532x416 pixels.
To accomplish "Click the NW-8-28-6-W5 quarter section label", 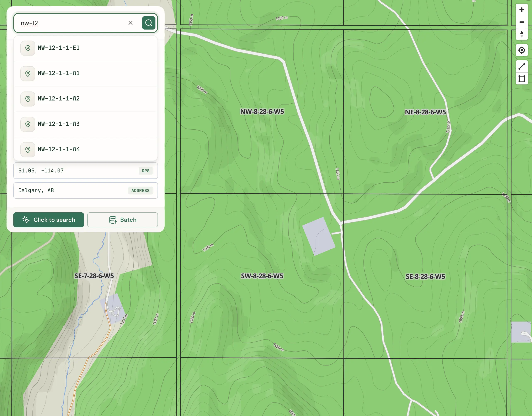I will point(262,112).
